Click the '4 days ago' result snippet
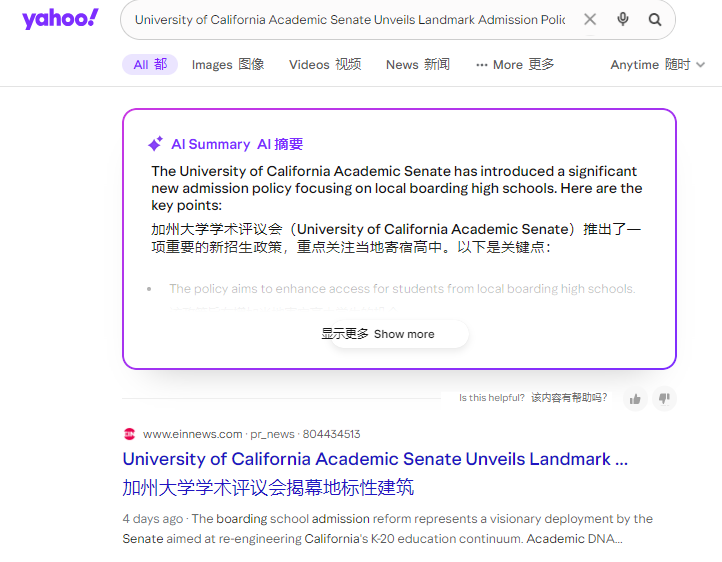This screenshot has width=722, height=562. (x=388, y=528)
